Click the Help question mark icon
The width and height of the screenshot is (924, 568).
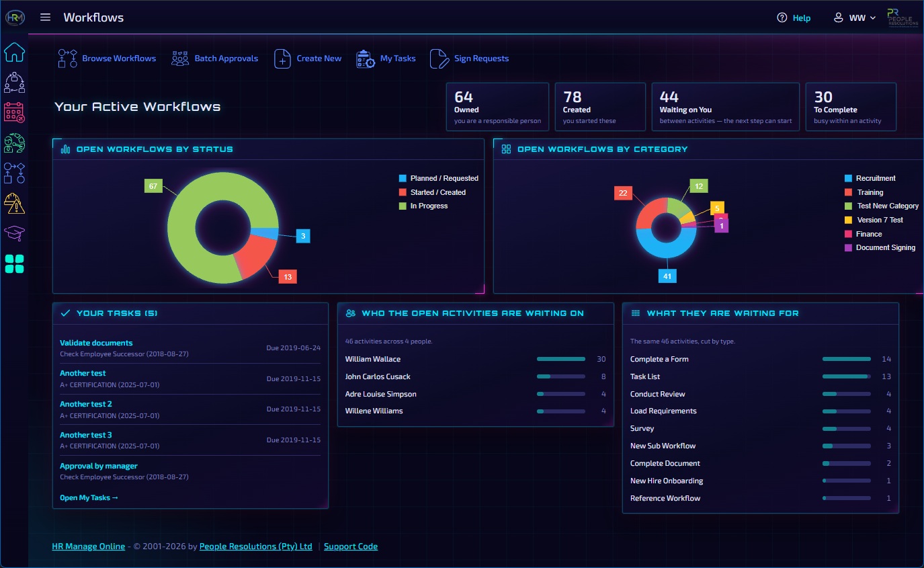pyautogui.click(x=782, y=18)
